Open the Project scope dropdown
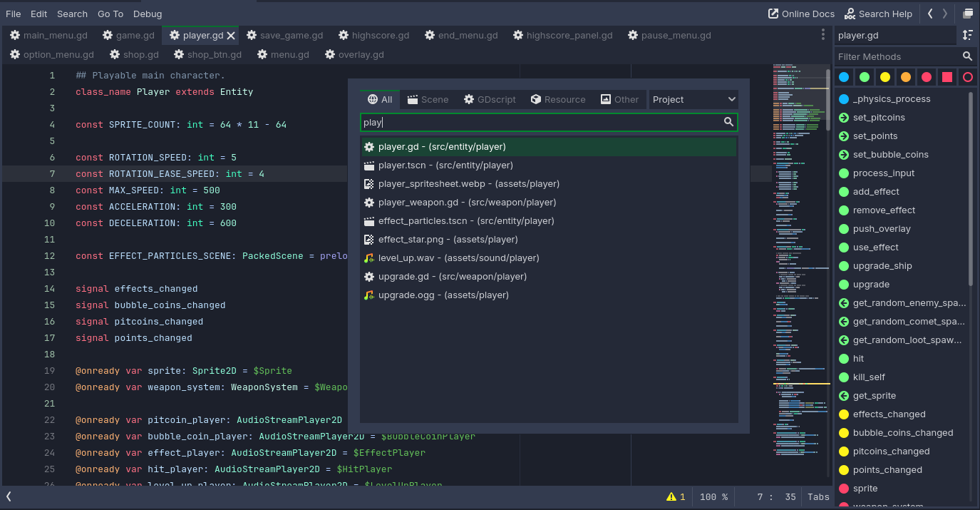This screenshot has height=510, width=980. [x=693, y=100]
